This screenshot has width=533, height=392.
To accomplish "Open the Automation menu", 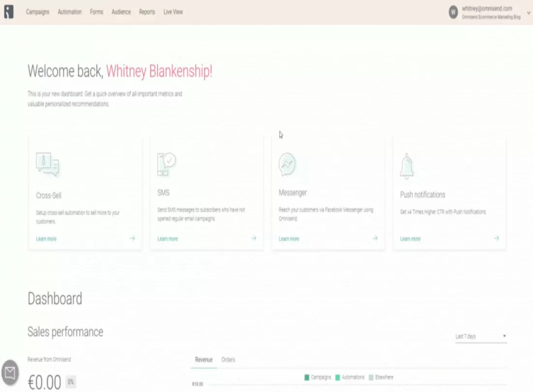I will tap(70, 12).
